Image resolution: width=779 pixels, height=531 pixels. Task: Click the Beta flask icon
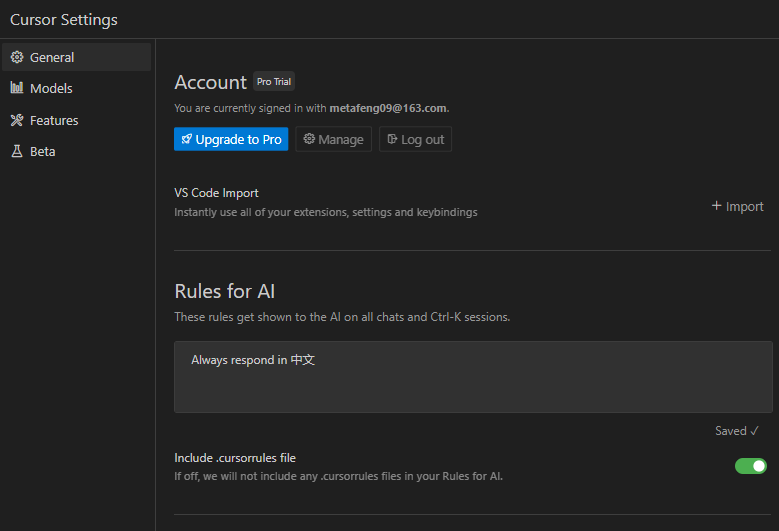17,151
